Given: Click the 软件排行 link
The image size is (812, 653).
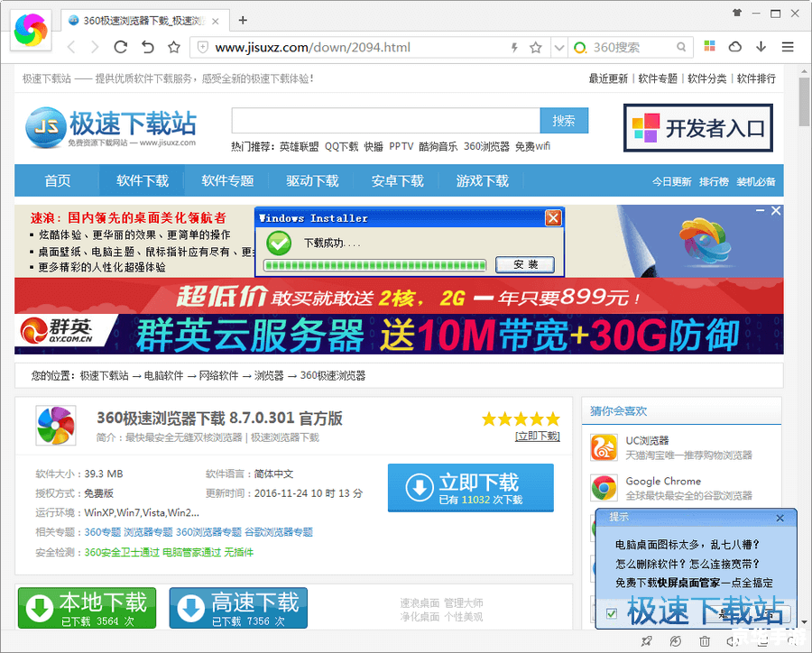Looking at the screenshot, I should click(756, 78).
